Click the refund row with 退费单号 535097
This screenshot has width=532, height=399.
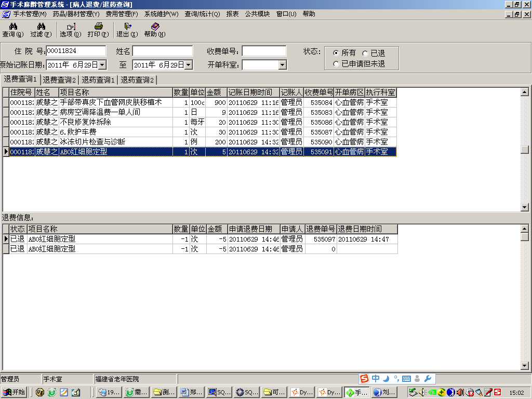[200, 239]
